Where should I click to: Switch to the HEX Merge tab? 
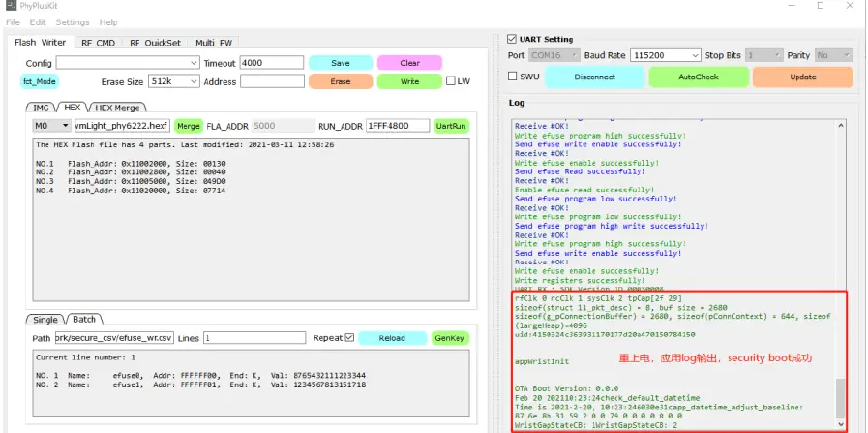tap(117, 108)
